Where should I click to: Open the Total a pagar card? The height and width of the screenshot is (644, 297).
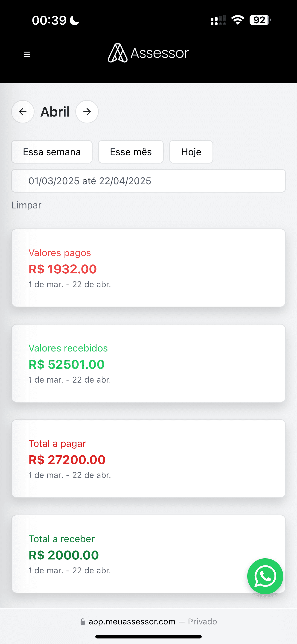(x=148, y=459)
